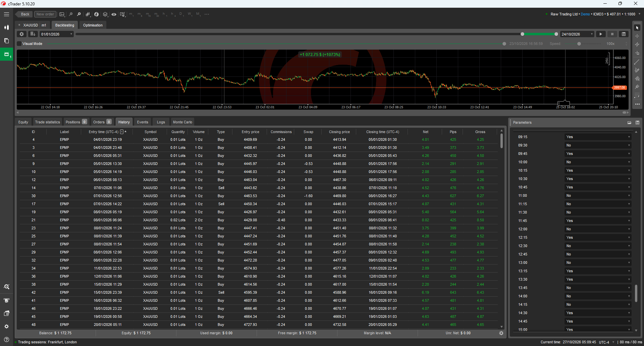
Task: Sort history by the Net column header
Action: point(425,132)
